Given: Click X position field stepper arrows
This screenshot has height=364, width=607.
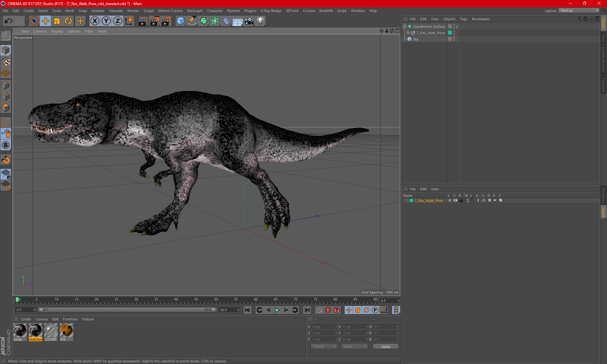Looking at the screenshot, I should [x=336, y=327].
